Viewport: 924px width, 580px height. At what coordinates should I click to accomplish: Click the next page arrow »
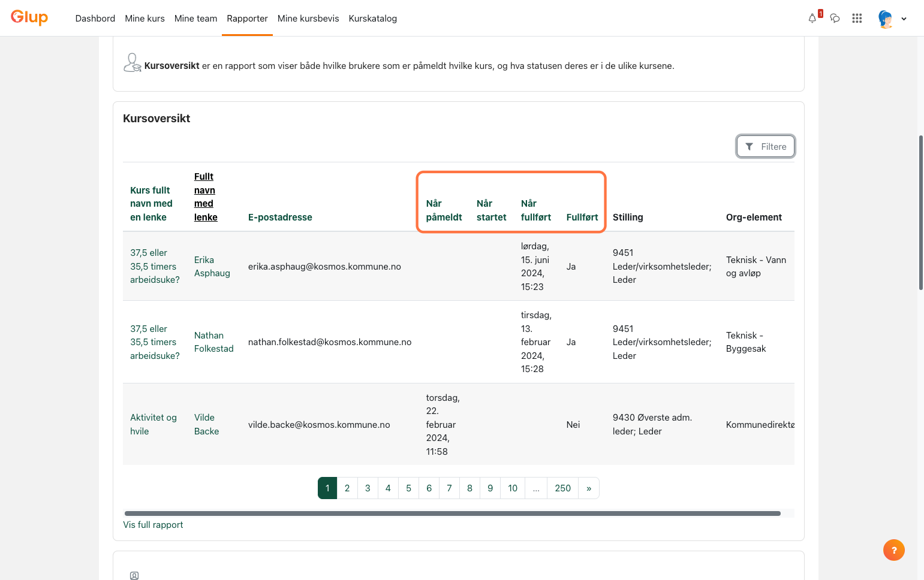point(589,488)
